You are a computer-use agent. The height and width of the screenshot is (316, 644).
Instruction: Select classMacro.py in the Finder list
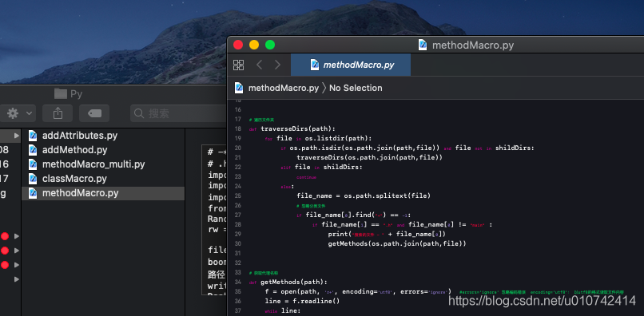click(x=103, y=179)
